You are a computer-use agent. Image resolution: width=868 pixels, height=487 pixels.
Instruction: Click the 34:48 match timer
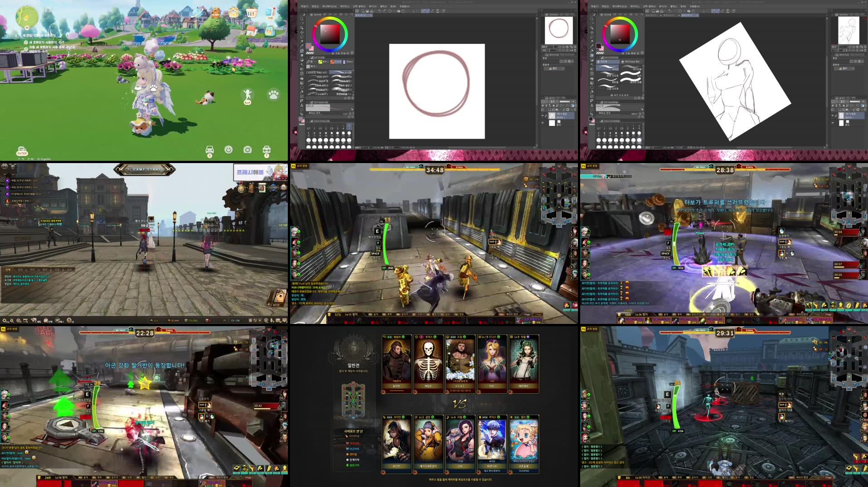[x=434, y=170]
